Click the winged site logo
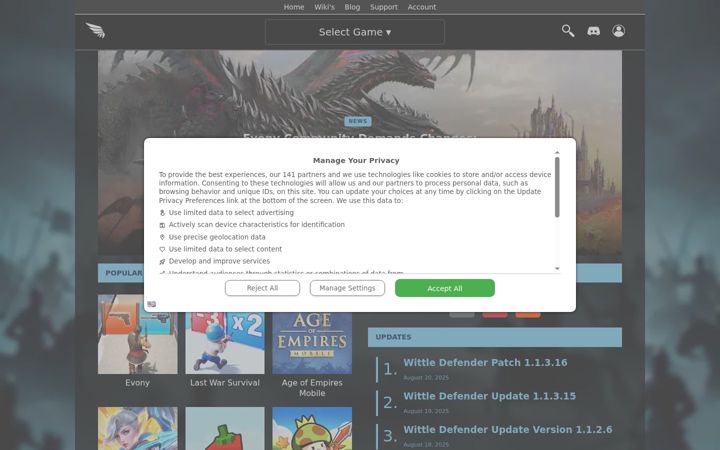Viewport: 720px width, 450px height. 96,31
